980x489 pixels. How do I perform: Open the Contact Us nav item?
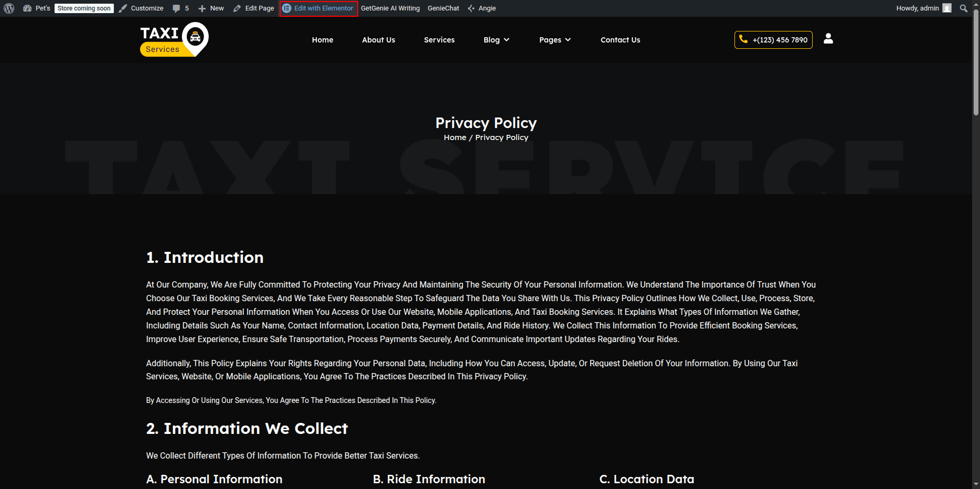(620, 40)
